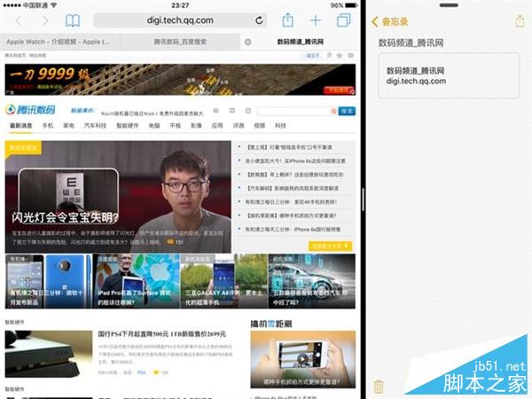This screenshot has width=532, height=399.
Task: Tap the carrier text 中国联通 in status bar
Action: (x=35, y=5)
